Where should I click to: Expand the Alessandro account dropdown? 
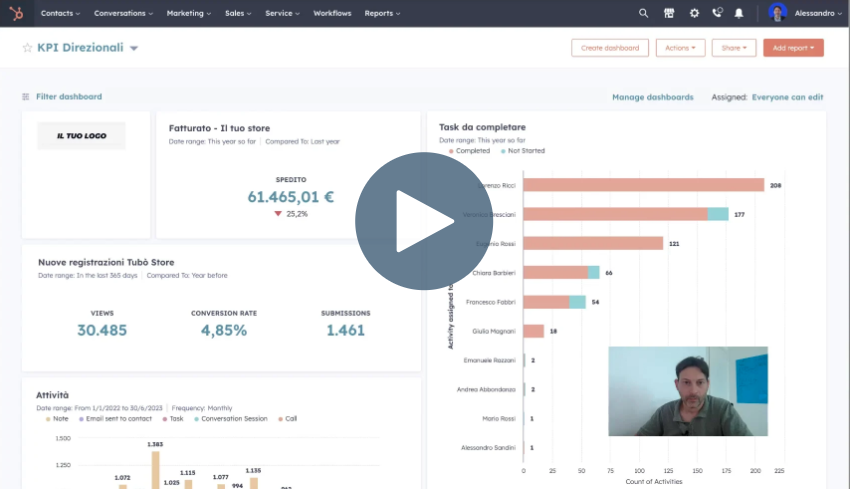pyautogui.click(x=818, y=13)
